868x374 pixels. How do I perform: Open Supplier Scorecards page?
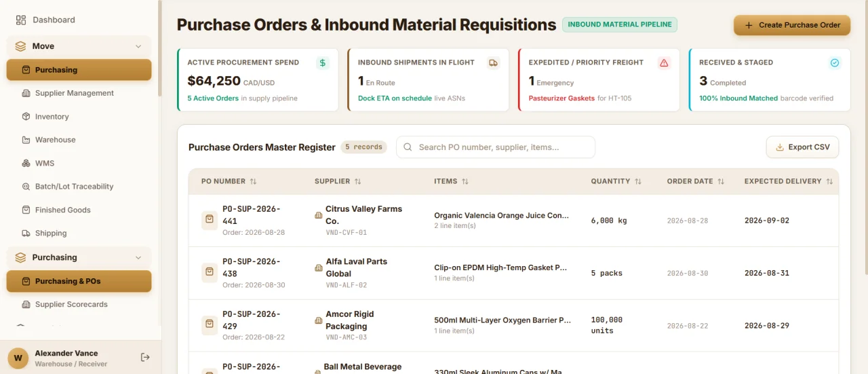pyautogui.click(x=79, y=305)
